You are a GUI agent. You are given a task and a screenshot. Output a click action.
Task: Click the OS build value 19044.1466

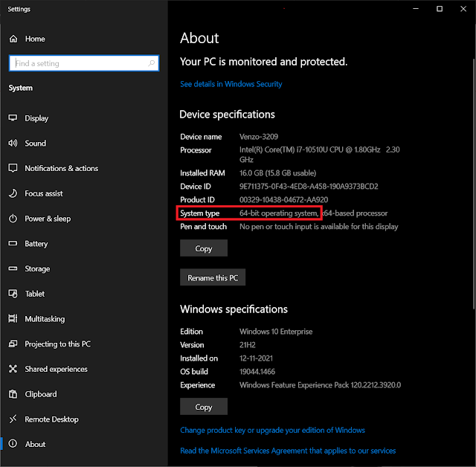pos(257,372)
